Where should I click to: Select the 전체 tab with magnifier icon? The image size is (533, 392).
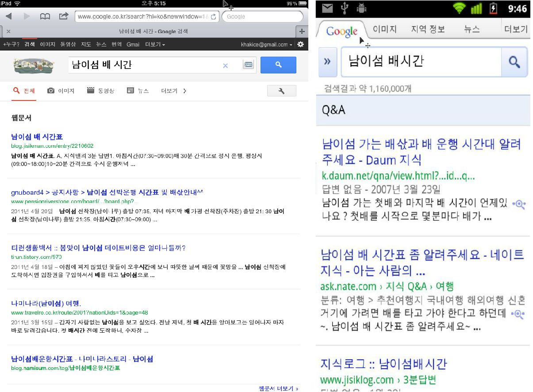tap(24, 91)
